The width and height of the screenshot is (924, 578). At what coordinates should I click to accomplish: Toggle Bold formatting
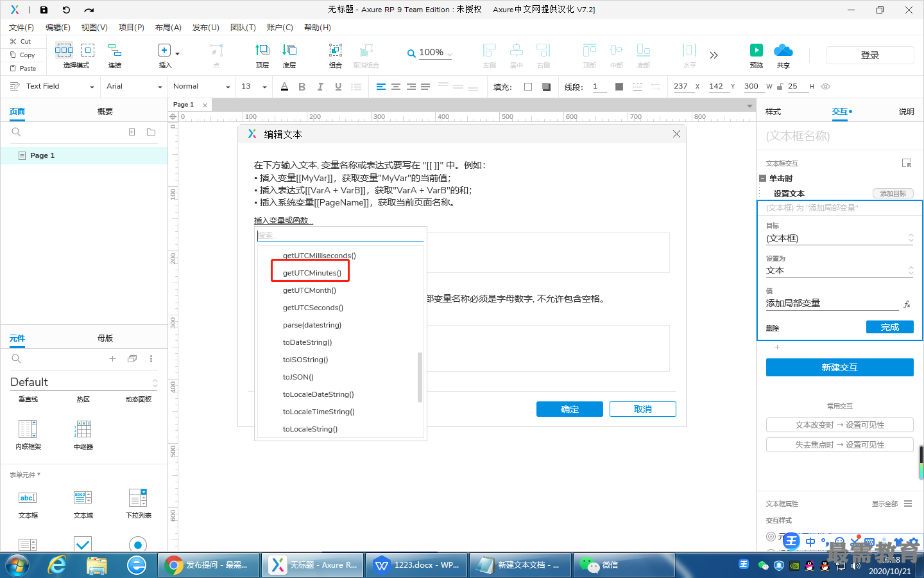pyautogui.click(x=302, y=87)
